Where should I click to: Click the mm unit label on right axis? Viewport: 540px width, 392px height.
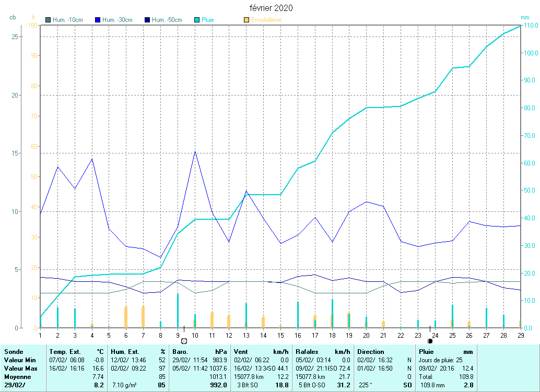click(x=525, y=17)
